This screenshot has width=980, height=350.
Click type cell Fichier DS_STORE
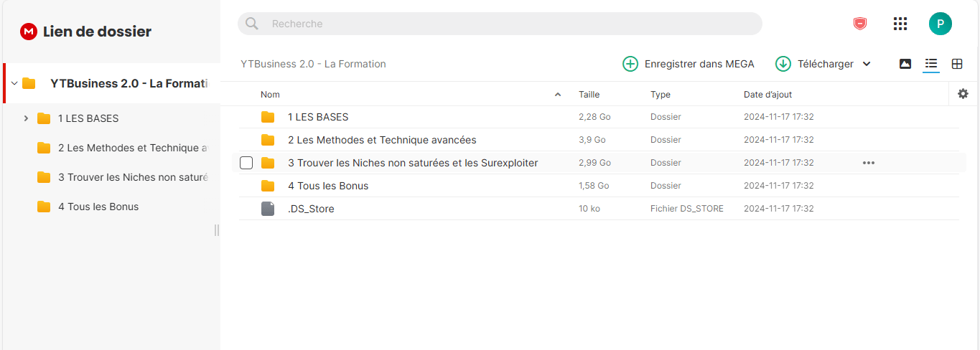[x=687, y=209]
